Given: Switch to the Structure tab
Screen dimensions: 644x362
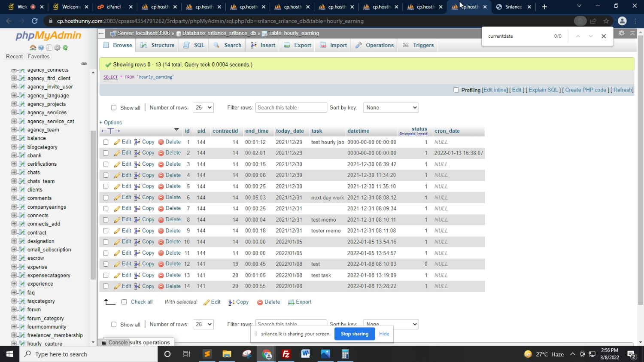Looking at the screenshot, I should pos(158,45).
